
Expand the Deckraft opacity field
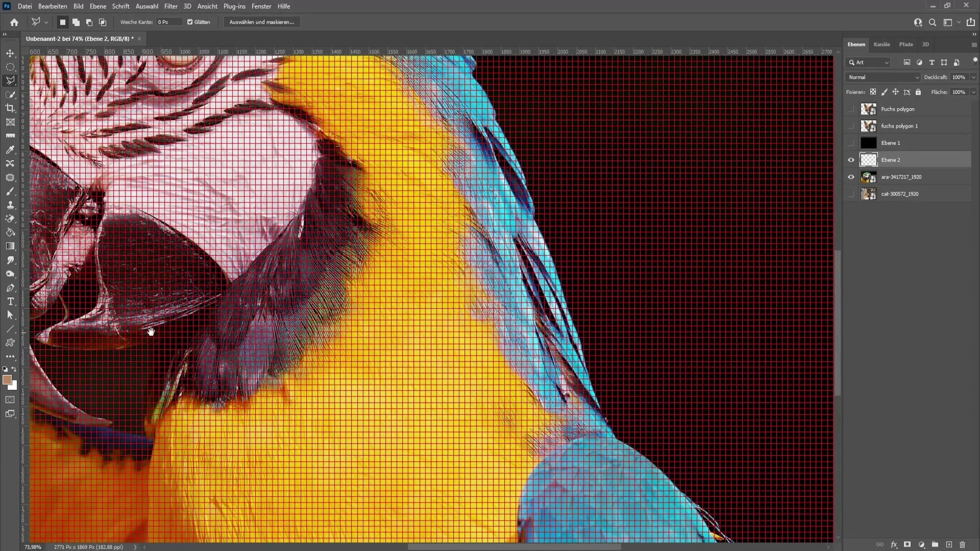pyautogui.click(x=974, y=77)
